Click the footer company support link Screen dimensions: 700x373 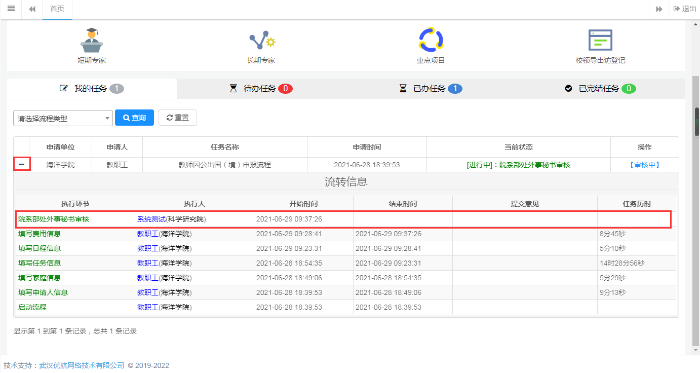coord(82,365)
